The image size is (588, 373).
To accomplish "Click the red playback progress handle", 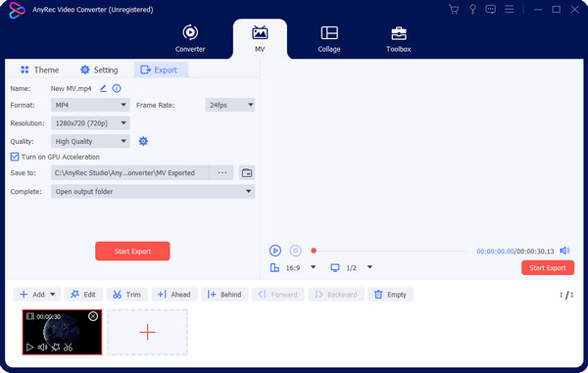I will 314,251.
